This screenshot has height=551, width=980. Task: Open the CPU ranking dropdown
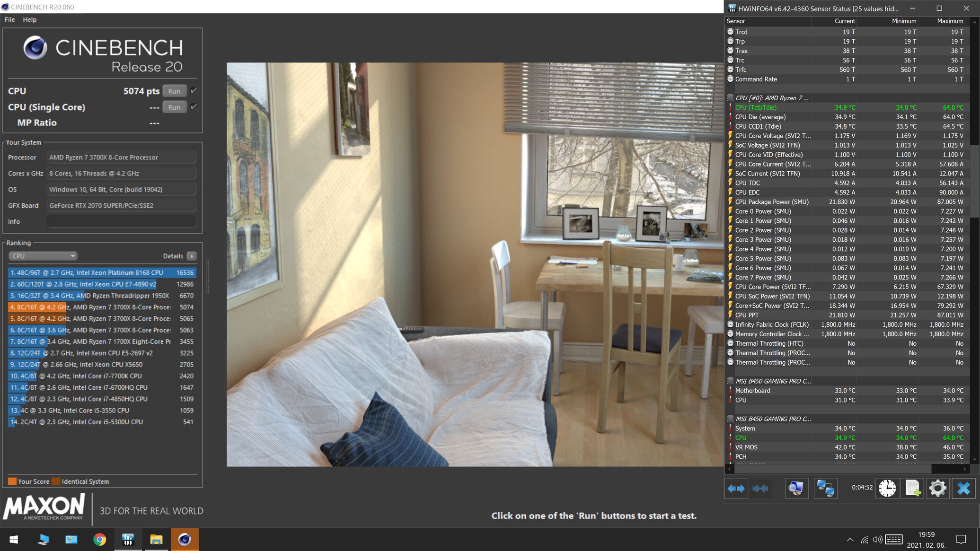point(43,256)
